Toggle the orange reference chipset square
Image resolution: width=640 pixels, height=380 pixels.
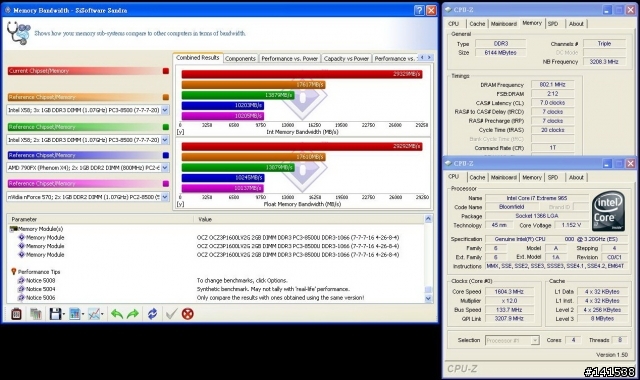[166, 97]
